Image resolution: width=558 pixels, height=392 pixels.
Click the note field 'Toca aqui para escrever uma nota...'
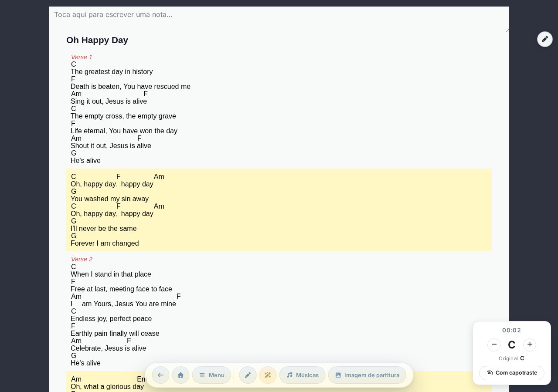[279, 20]
